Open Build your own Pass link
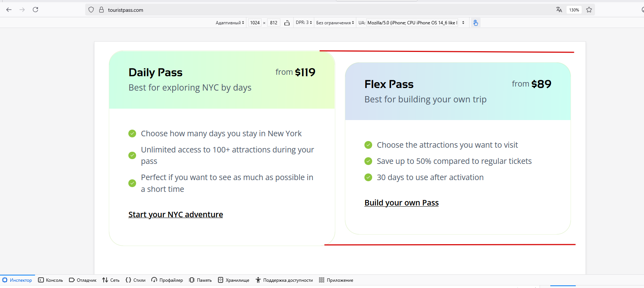This screenshot has height=288, width=644. click(x=402, y=203)
